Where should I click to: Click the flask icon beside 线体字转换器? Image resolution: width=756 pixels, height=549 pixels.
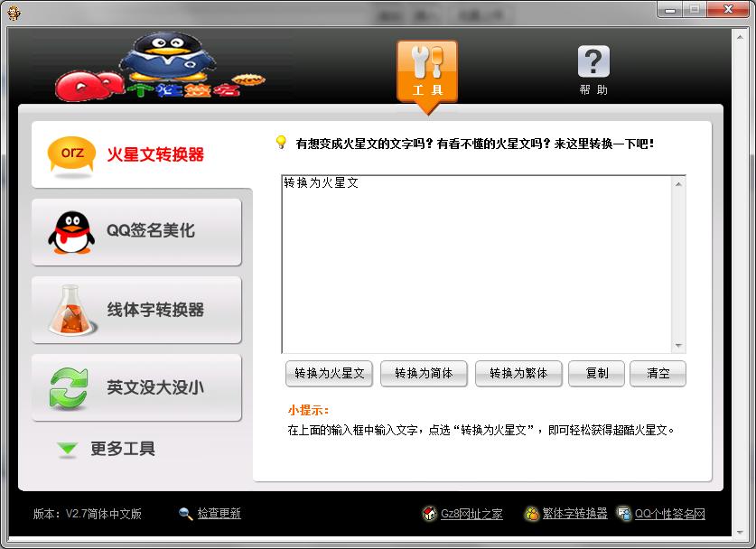pos(71,310)
